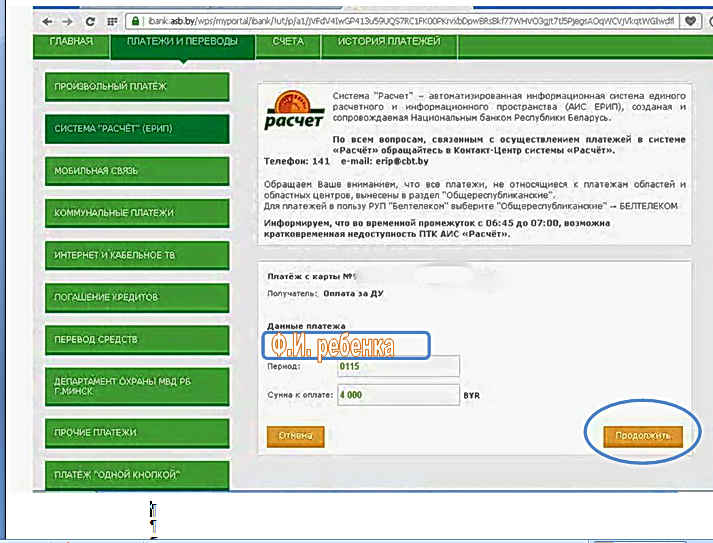Reload the page with the refresh icon

[91, 21]
